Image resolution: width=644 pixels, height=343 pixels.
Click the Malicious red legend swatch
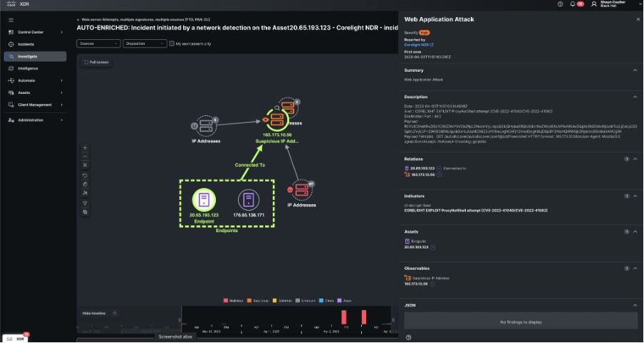[x=224, y=300]
